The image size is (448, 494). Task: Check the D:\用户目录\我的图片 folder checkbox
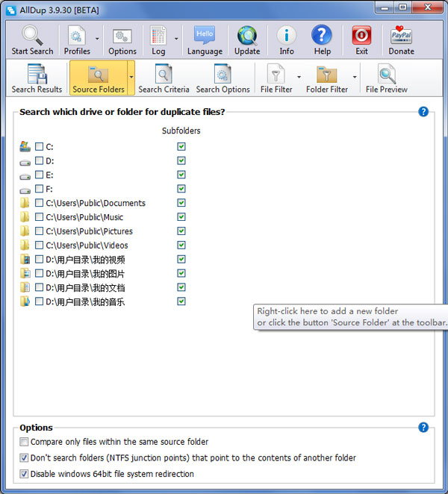coord(39,273)
